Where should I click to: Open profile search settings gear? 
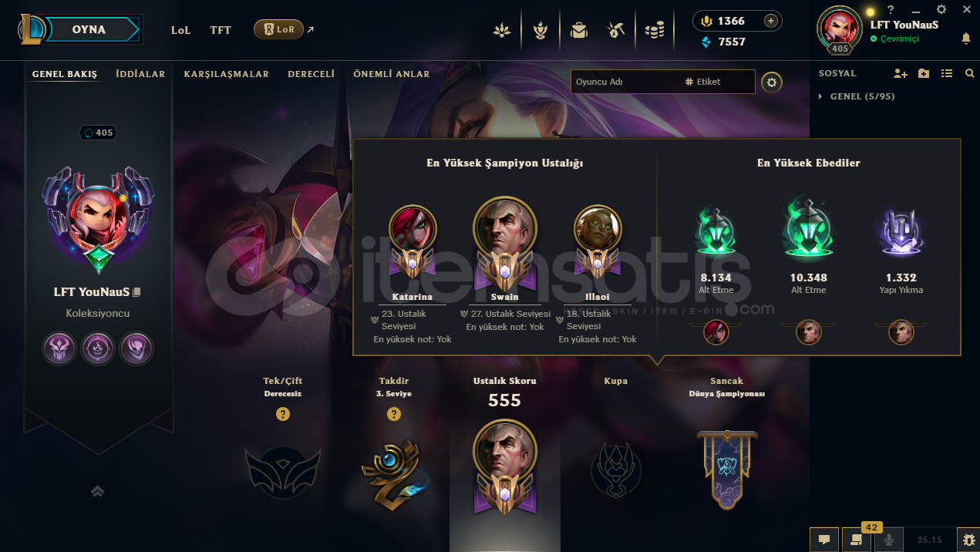[x=772, y=82]
